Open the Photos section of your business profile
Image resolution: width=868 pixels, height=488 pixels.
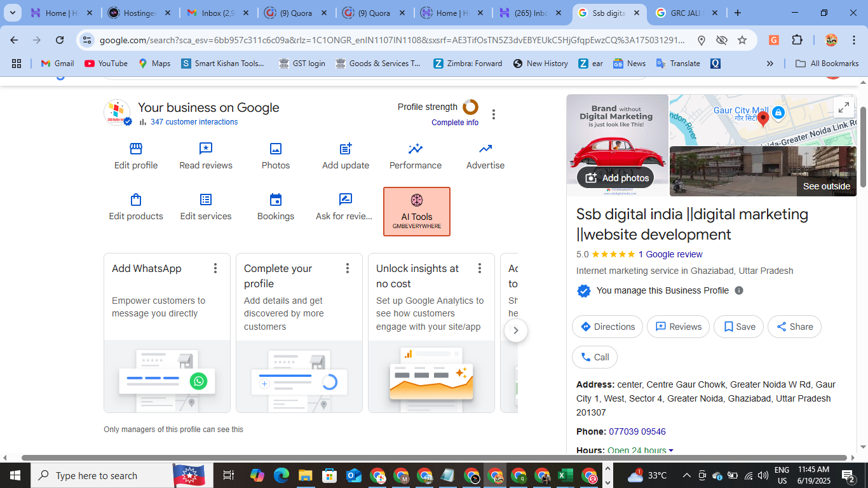pos(275,154)
